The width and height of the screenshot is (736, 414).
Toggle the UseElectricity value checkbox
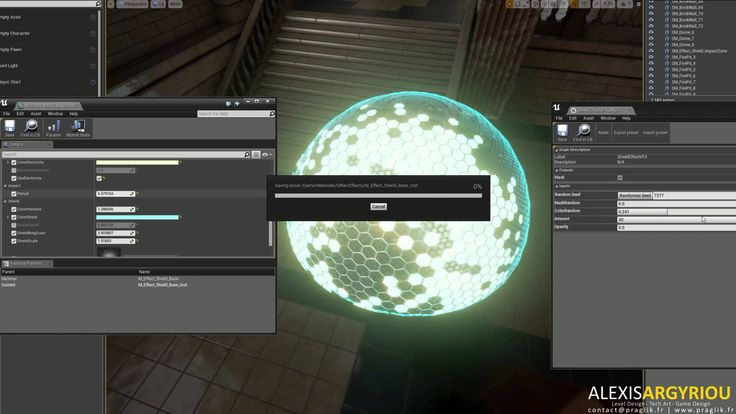coord(99,178)
